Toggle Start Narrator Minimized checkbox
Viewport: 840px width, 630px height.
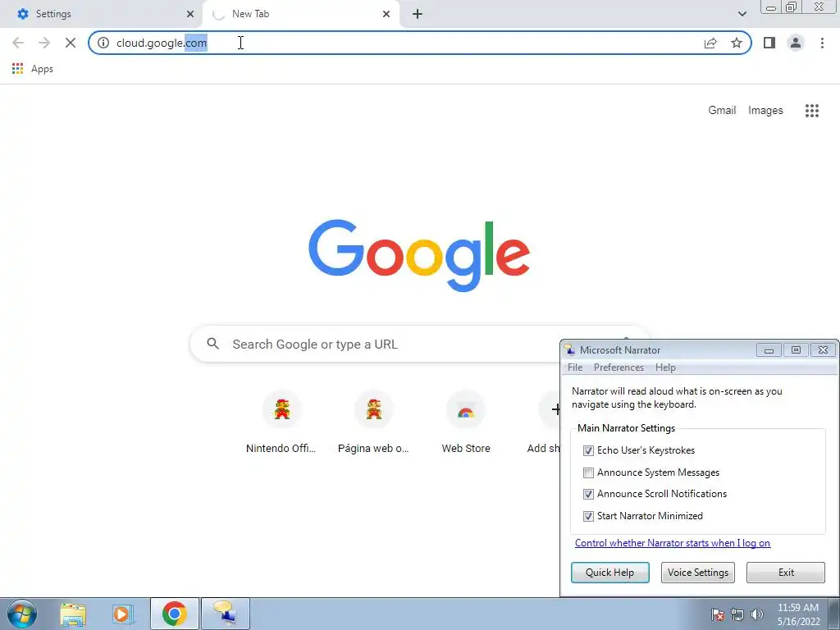[588, 516]
